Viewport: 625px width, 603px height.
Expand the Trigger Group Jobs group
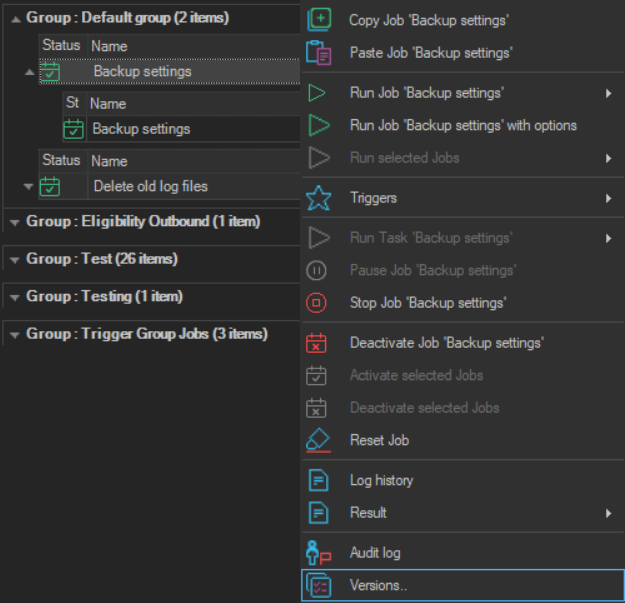(x=14, y=335)
